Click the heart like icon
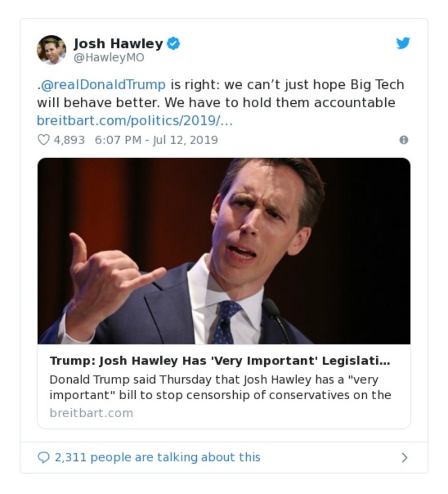Screen dimensions: 448x494 [44, 140]
